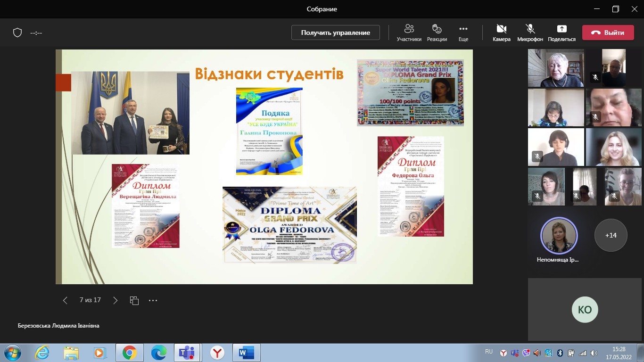The height and width of the screenshot is (362, 644).
Task: Open Google Chrome in the taskbar
Action: tap(129, 352)
